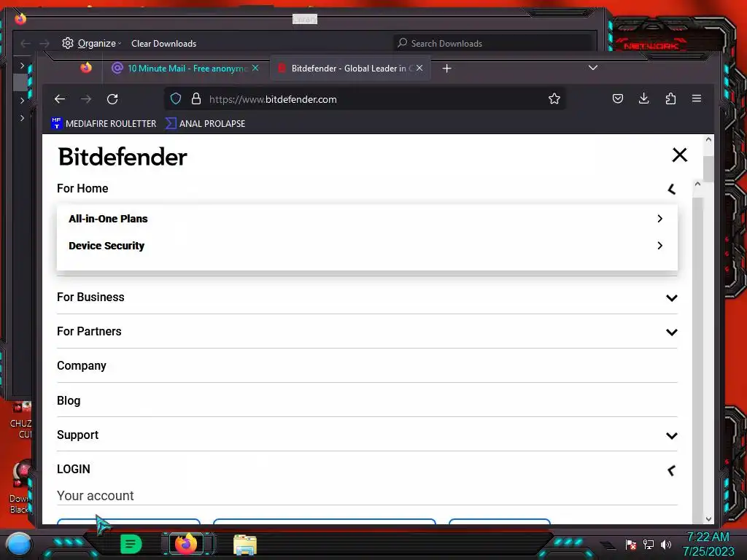Open the tracking protection shield icon
The image size is (747, 560).
[x=176, y=99]
